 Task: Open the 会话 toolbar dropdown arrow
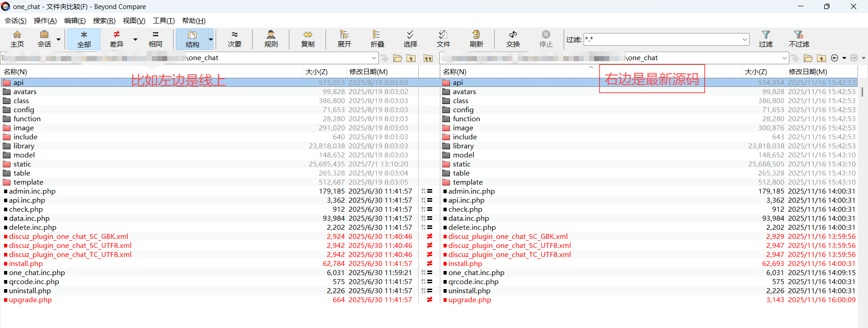point(58,39)
